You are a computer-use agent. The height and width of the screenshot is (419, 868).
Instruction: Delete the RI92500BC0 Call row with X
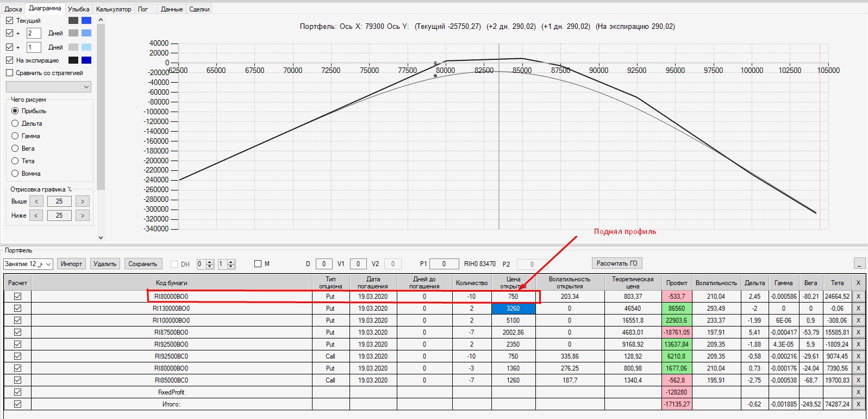click(858, 356)
